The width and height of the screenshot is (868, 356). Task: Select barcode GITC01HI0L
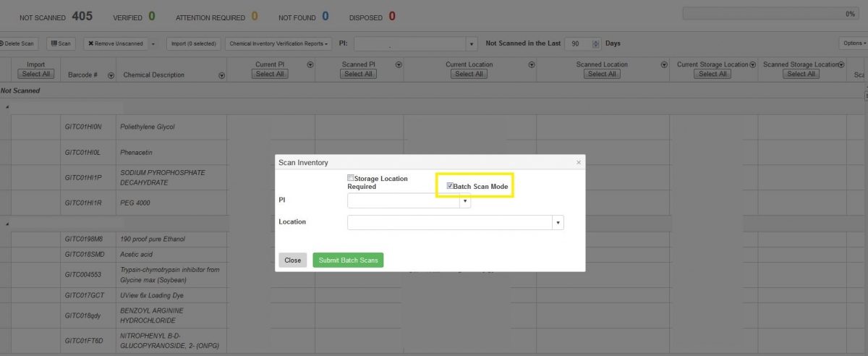click(83, 153)
